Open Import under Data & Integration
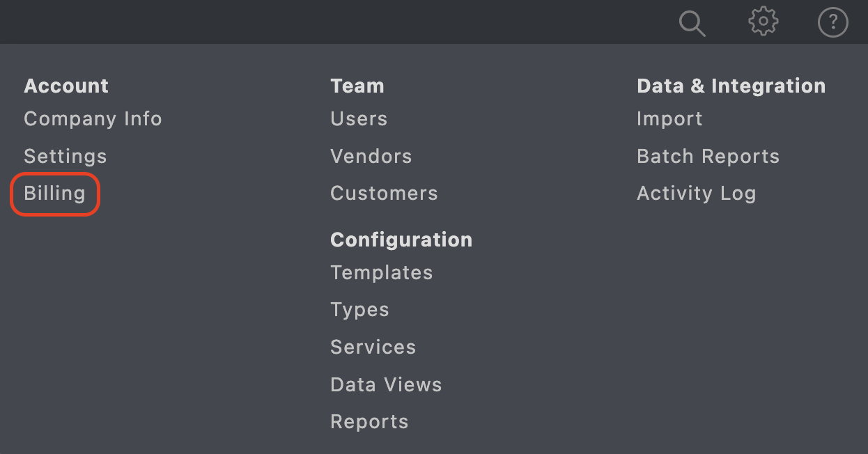This screenshot has height=454, width=868. pos(669,119)
